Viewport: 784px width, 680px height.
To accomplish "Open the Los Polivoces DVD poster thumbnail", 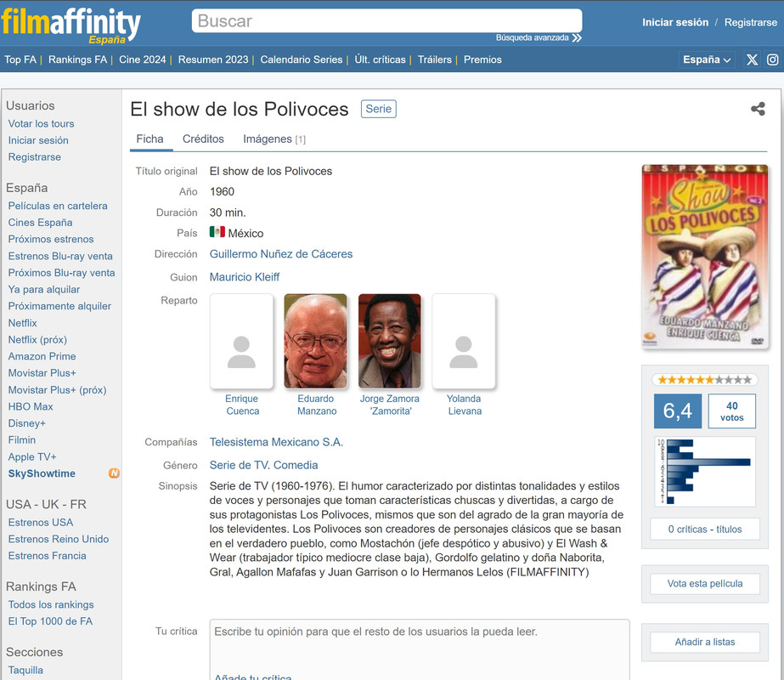I will pos(704,257).
